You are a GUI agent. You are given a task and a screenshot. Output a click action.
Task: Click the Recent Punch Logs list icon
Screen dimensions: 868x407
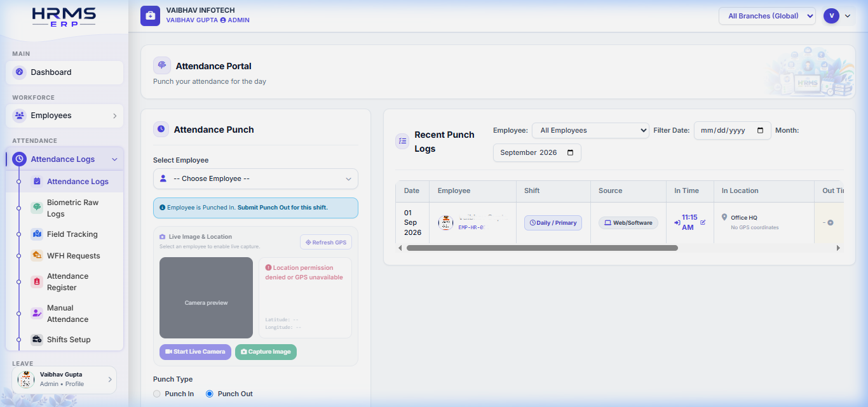pos(402,141)
